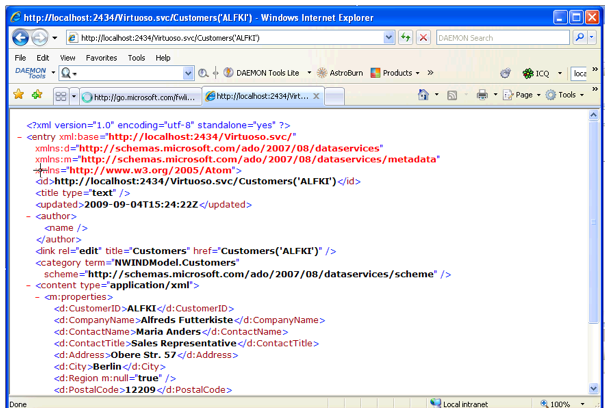The image size is (613, 420).
Task: Open the Help menu
Action: click(x=163, y=58)
